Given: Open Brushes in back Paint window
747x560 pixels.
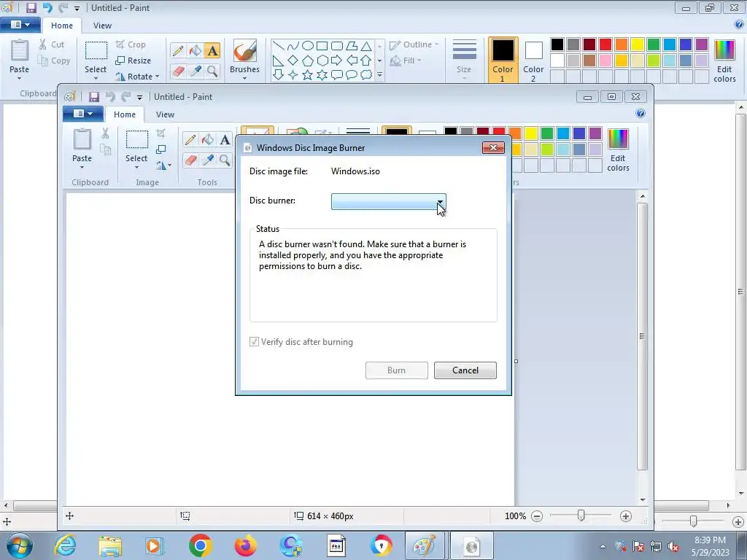Looking at the screenshot, I should tap(245, 58).
